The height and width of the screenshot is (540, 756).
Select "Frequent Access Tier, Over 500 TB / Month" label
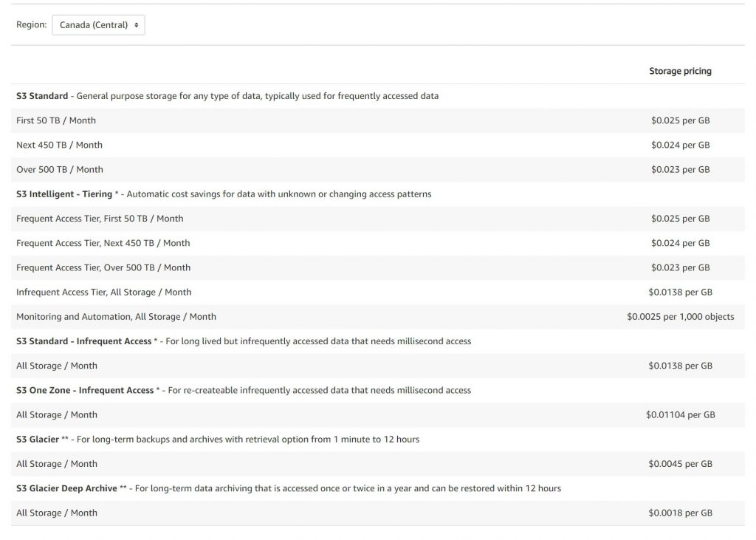tap(103, 268)
